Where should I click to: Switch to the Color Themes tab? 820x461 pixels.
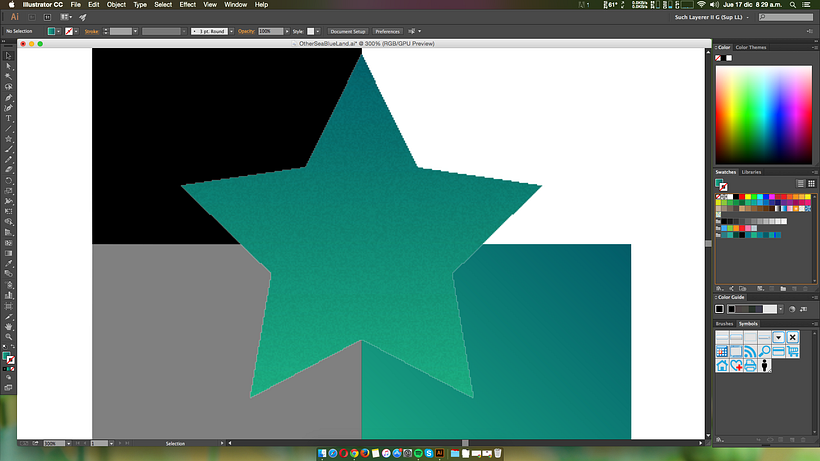click(x=750, y=47)
